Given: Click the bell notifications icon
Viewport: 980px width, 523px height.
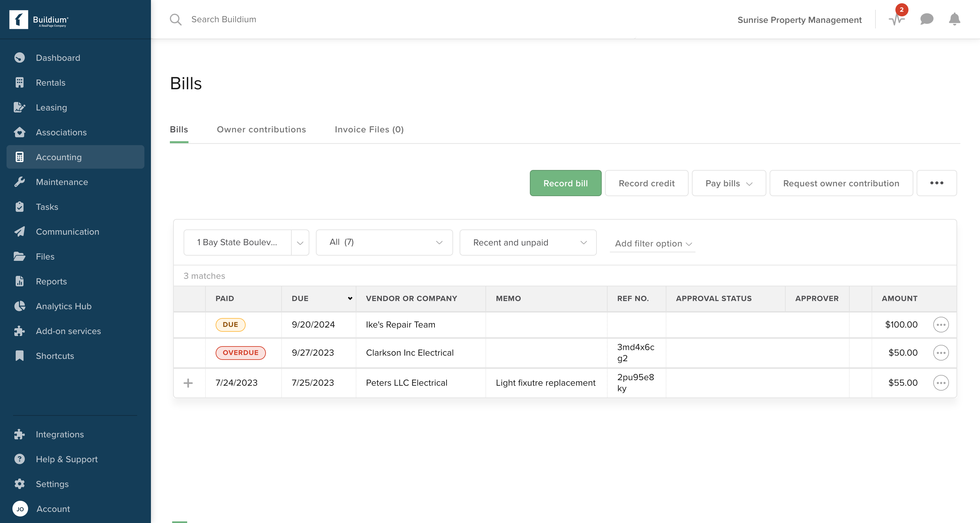Looking at the screenshot, I should 954,19.
